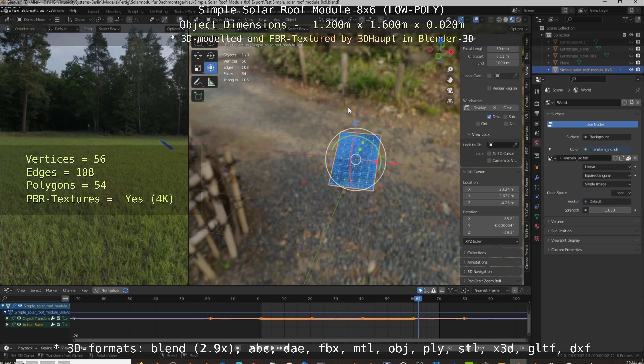Image resolution: width=644 pixels, height=364 pixels.
Task: Open the Marker menu in graph editor
Action: click(x=52, y=291)
